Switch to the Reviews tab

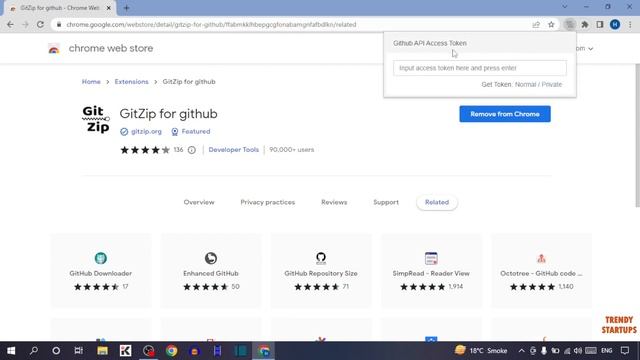pyautogui.click(x=334, y=202)
